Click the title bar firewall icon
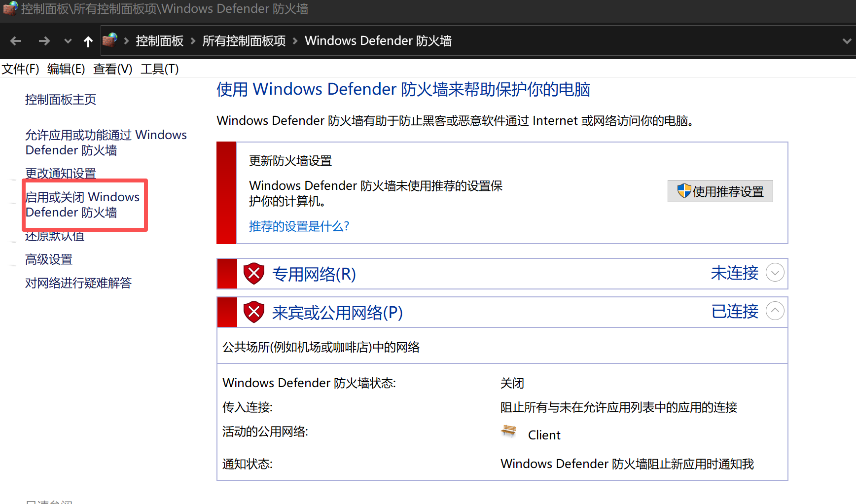Viewport: 856px width, 504px height. coord(10,8)
